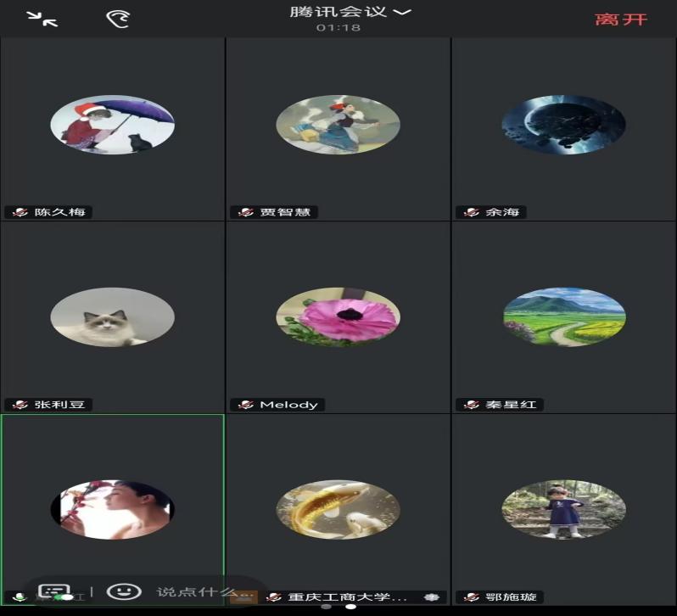Viewport: 677px width, 616px height.
Task: Switch to the first page indicator dot
Action: click(327, 608)
